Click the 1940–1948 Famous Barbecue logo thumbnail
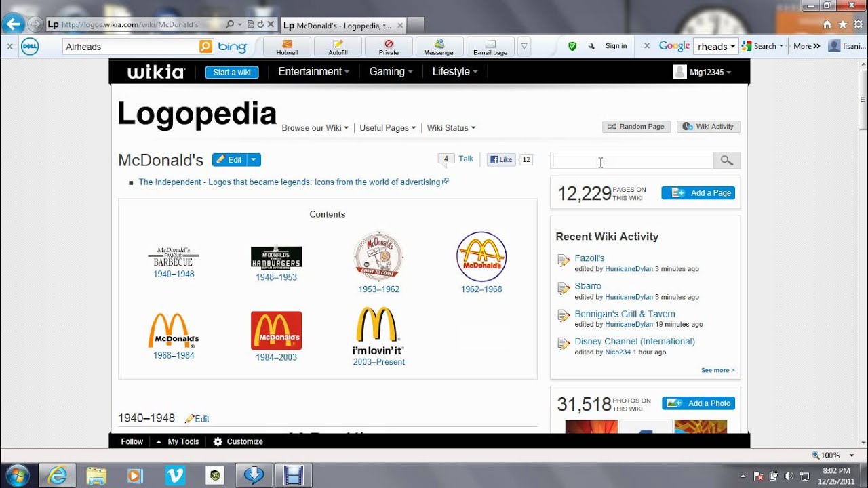This screenshot has height=488, width=868. (x=174, y=257)
